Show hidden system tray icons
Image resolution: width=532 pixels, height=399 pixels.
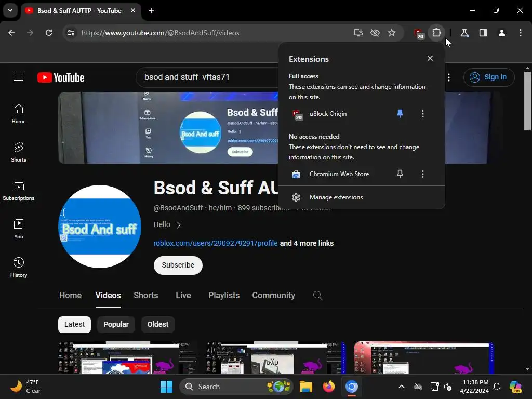tap(402, 387)
